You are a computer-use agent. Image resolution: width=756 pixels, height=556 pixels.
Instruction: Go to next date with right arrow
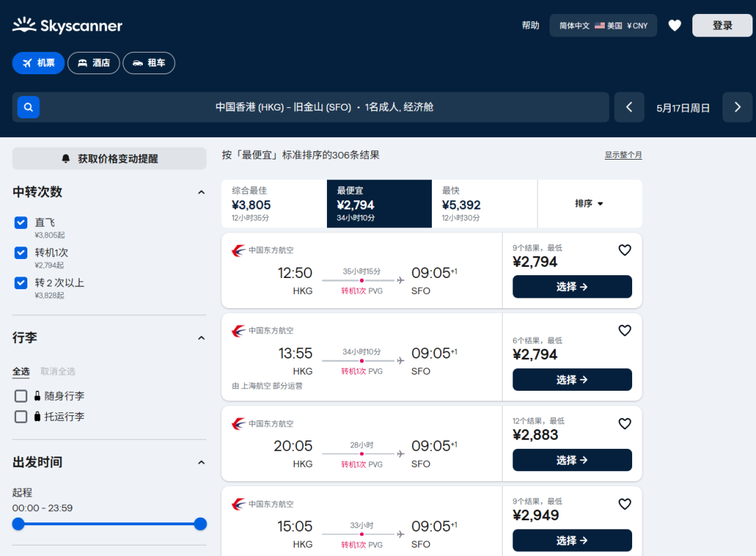click(x=737, y=107)
